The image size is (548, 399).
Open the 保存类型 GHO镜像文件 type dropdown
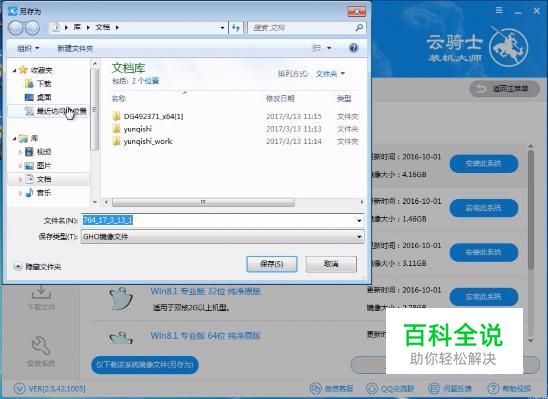223,237
